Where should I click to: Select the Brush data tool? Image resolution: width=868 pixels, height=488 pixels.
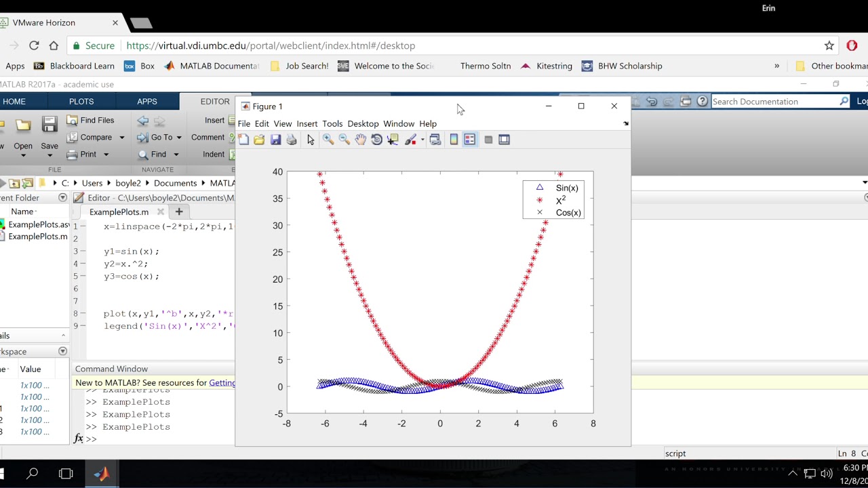click(410, 140)
